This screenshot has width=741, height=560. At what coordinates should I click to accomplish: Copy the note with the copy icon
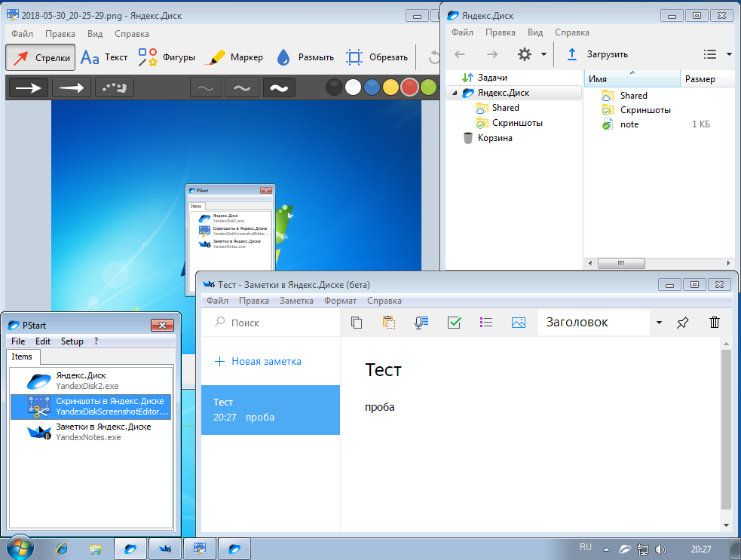[357, 323]
